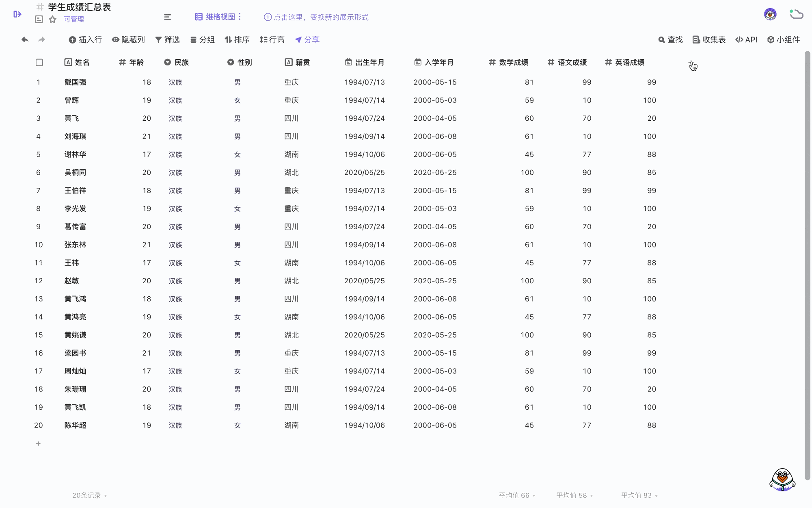Open the 小组件 widgets panel
This screenshot has height=508, width=812.
click(x=783, y=39)
